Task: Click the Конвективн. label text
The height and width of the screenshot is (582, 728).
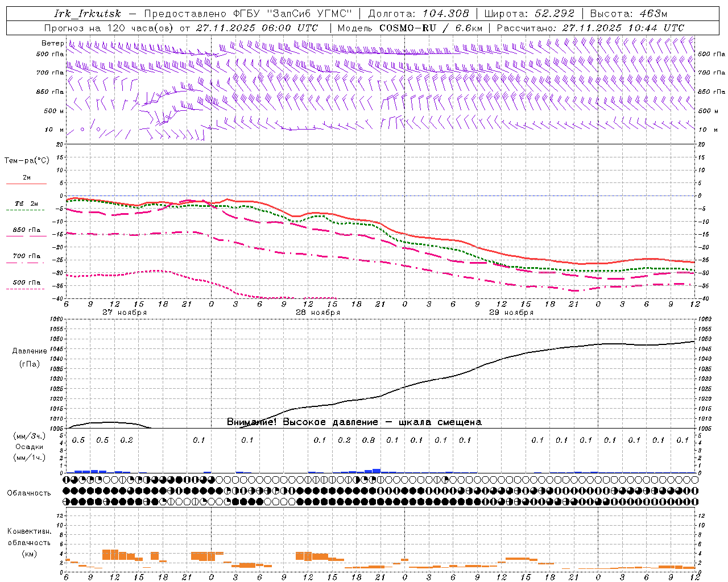Action: point(29,531)
